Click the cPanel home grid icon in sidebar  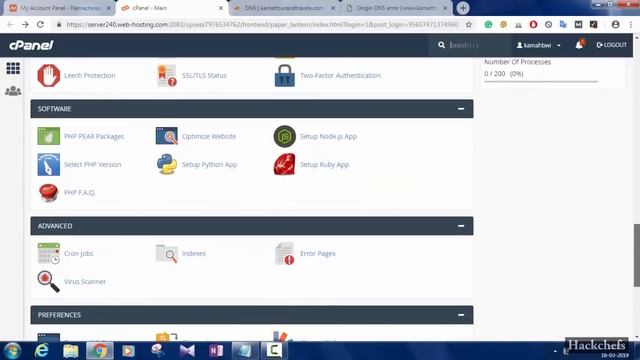coord(13,68)
